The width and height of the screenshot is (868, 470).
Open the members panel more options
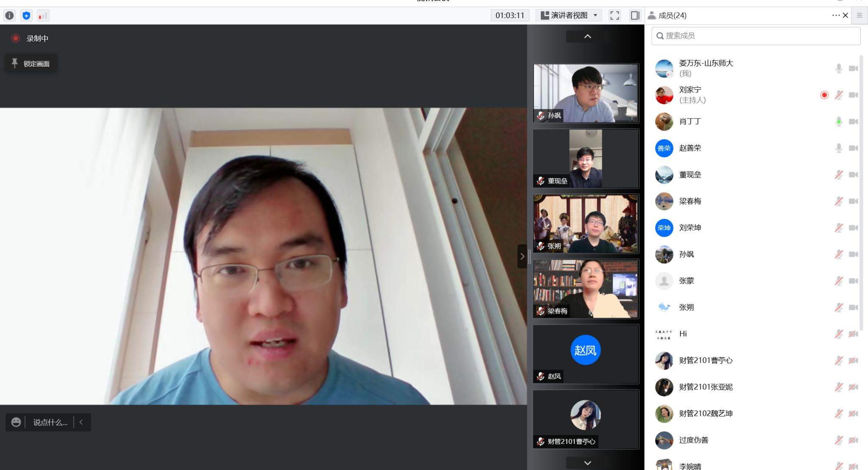coord(835,15)
